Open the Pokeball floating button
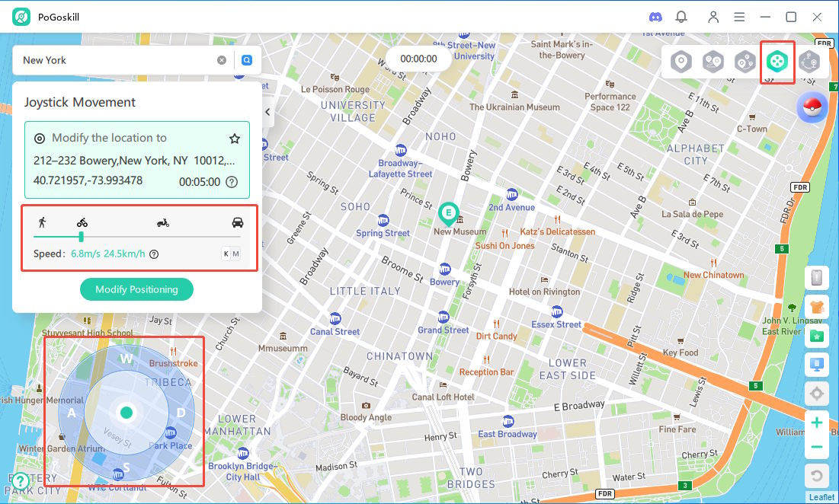This screenshot has width=839, height=504. tap(812, 107)
